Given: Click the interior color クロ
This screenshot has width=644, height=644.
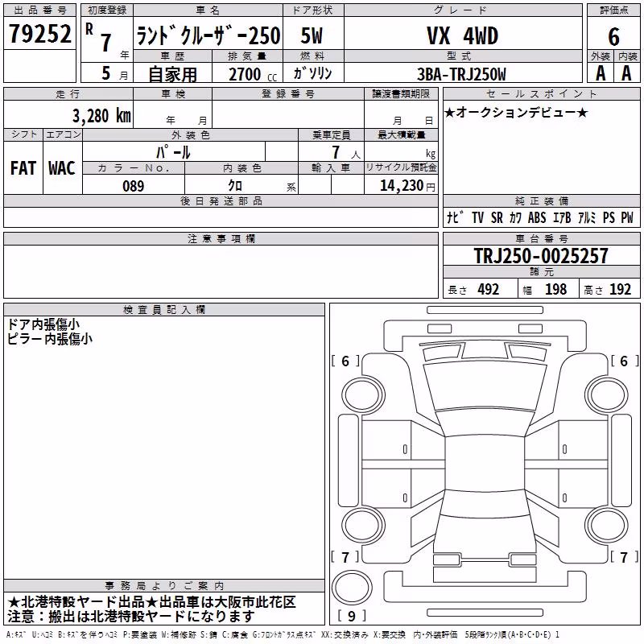Looking at the screenshot, I should point(235,185).
